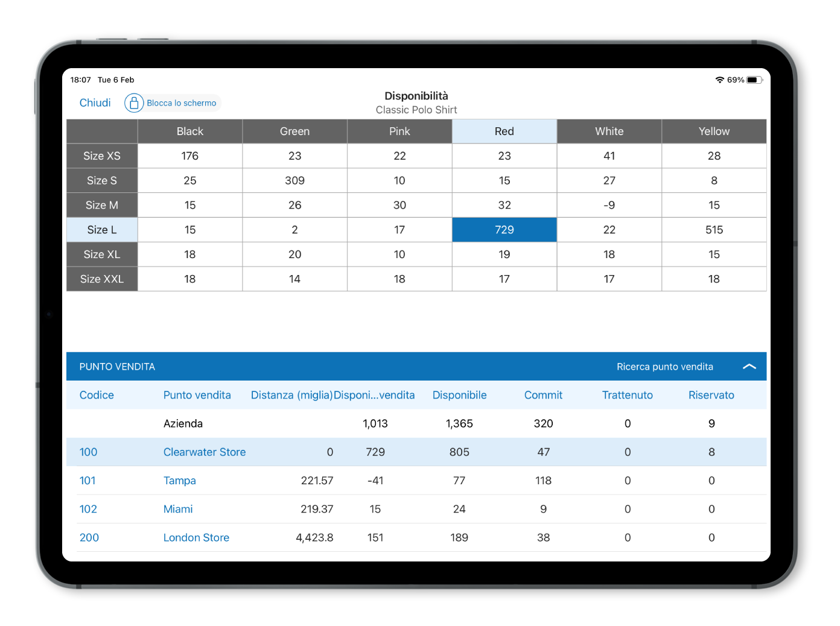
Task: Select the Size XXL row header
Action: coord(102,279)
